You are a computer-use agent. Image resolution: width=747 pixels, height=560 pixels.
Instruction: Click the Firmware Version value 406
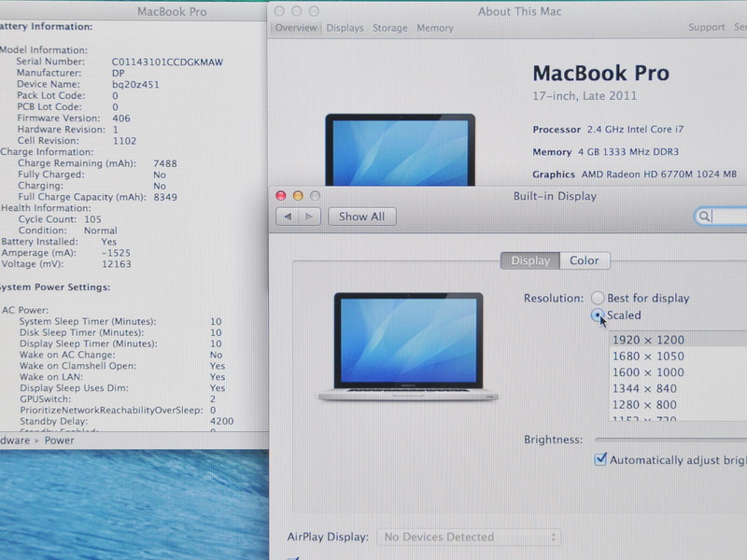(x=121, y=119)
